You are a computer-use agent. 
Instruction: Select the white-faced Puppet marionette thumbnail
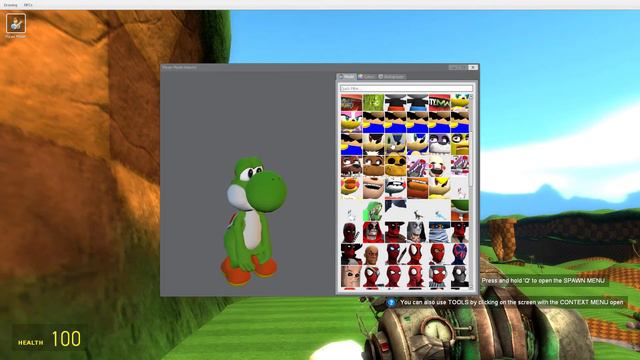[439, 166]
